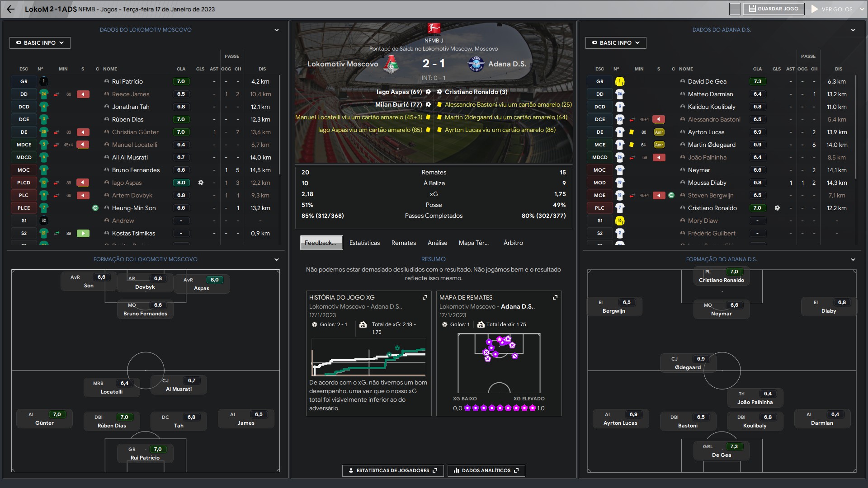Screen dimensions: 868x488
Task: Click the blank square button beside Guardar Jogo
Action: pos(735,9)
